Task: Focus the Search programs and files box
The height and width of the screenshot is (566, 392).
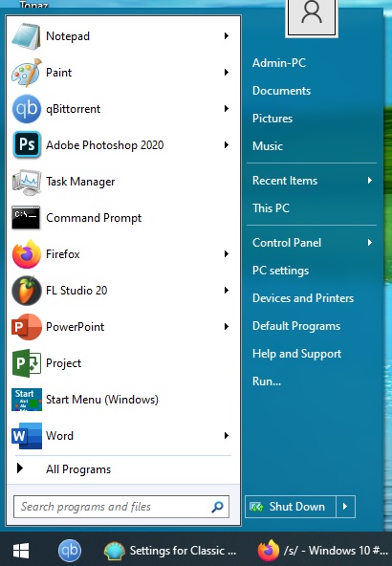Action: pyautogui.click(x=121, y=507)
